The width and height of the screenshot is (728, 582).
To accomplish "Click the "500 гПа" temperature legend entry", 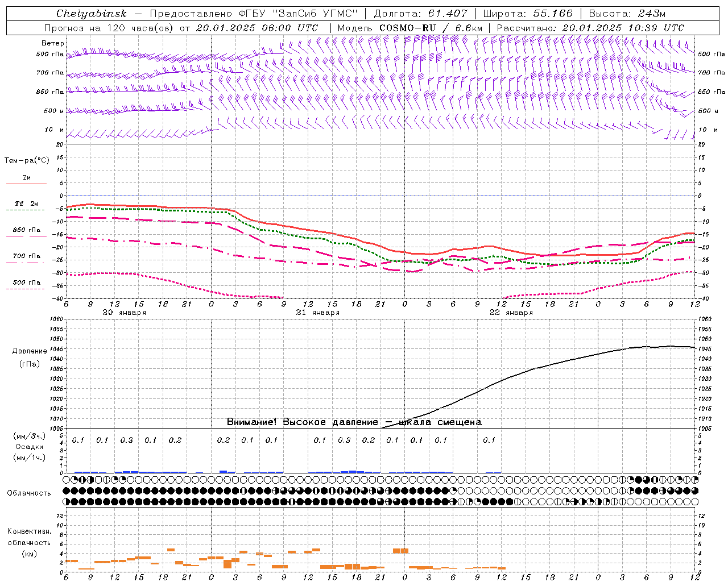I will [27, 282].
